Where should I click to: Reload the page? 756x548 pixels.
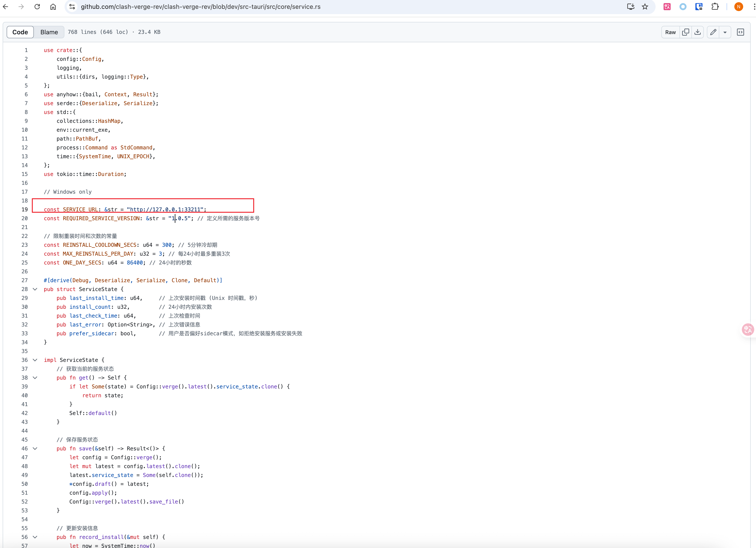coord(37,7)
